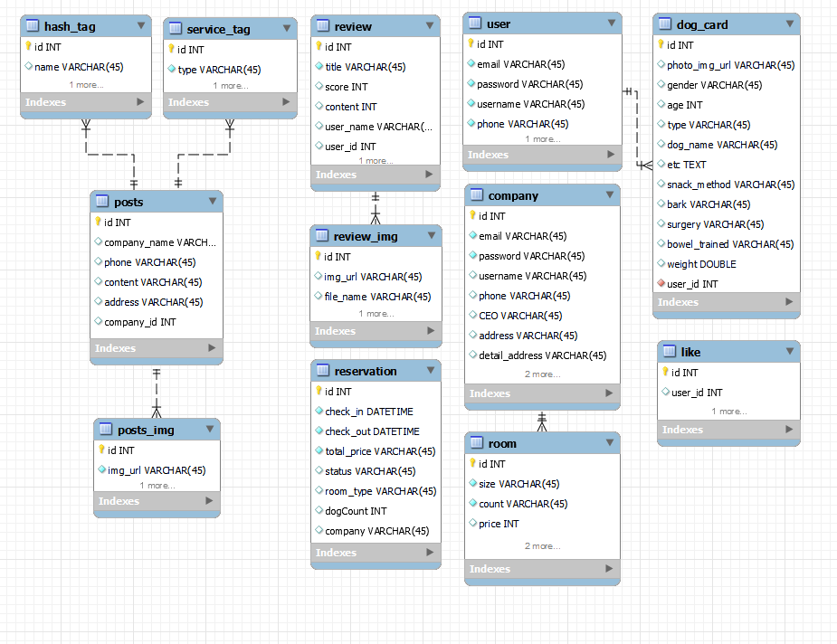
Task: Click the key icon beside room id INT
Action: 473,462
